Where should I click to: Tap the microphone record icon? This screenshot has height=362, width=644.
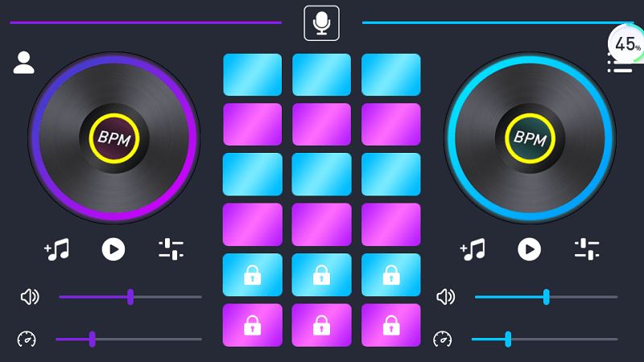tap(321, 23)
